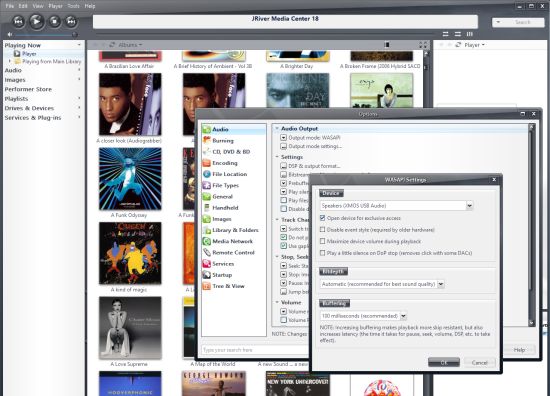
Task: Expand Services & Plug-ins in sidebar
Action: [79, 118]
